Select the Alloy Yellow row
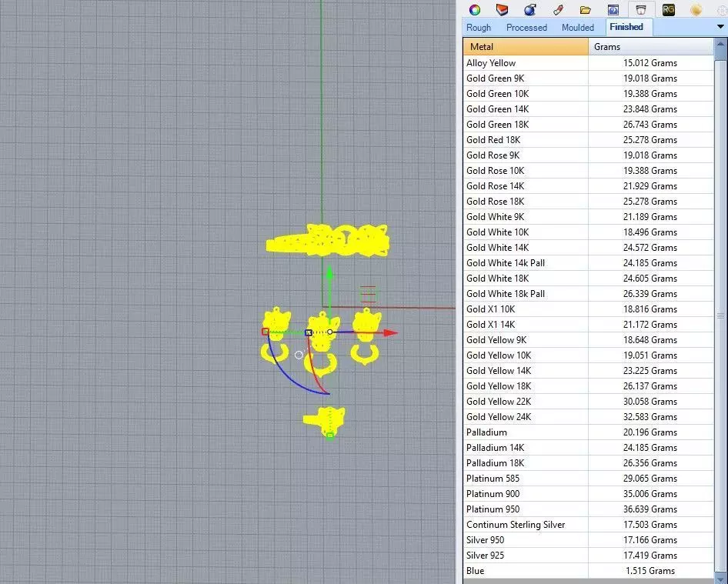The width and height of the screenshot is (728, 584). pyautogui.click(x=588, y=62)
